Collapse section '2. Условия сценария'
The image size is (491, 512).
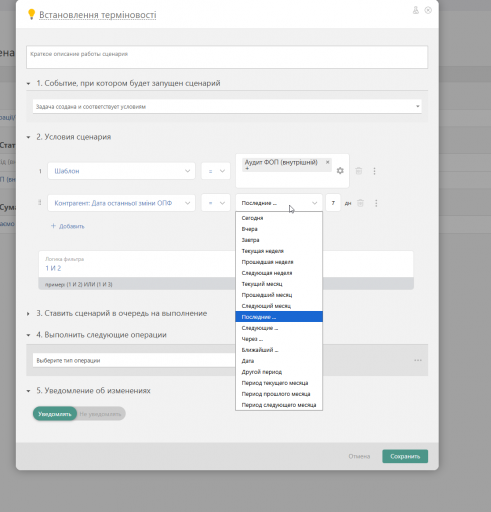coord(28,137)
